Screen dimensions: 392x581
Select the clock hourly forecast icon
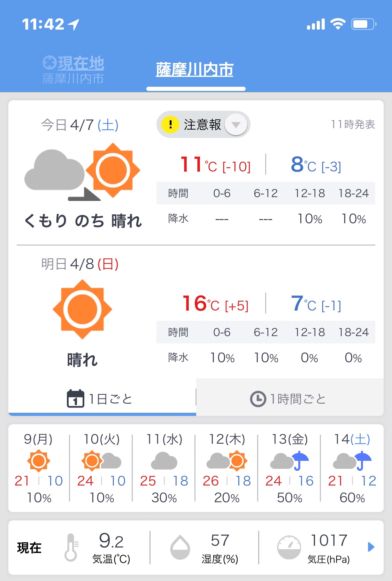[x=258, y=399]
